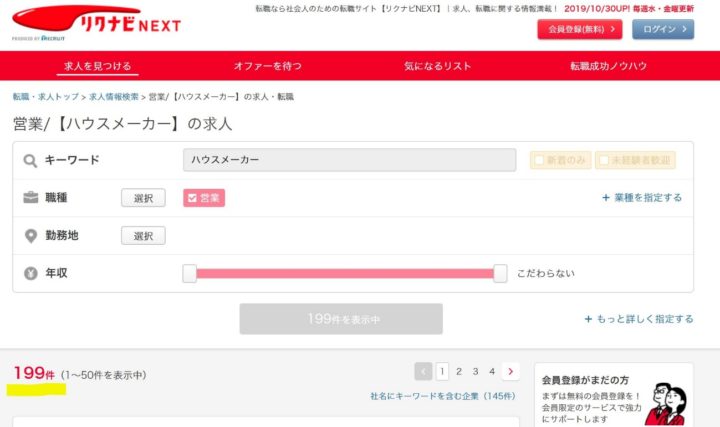Image resolution: width=720 pixels, height=427 pixels.
Task: Uncheck the 営業 job type tag
Action: [x=204, y=198]
